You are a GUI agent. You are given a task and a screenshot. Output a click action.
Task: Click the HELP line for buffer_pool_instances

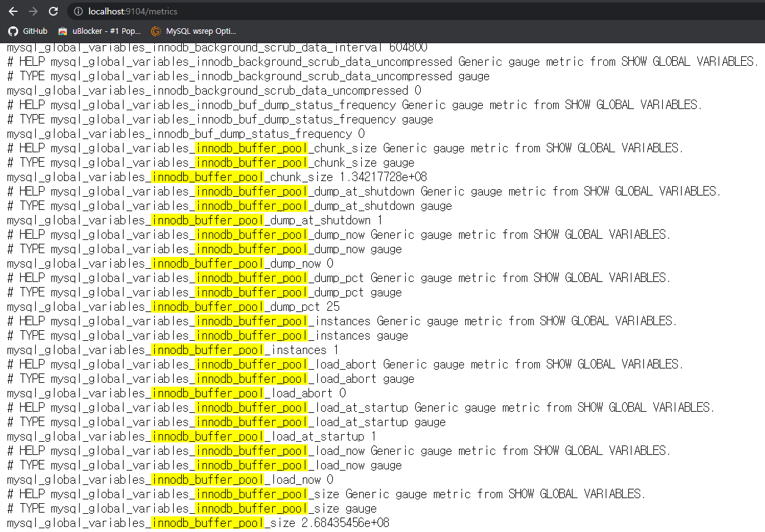[x=342, y=321]
